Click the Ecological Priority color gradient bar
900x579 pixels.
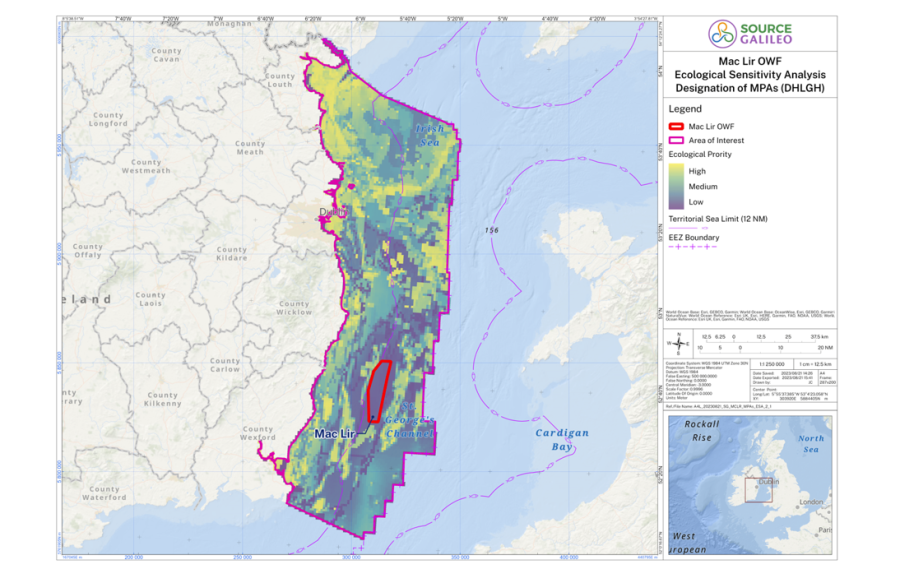tap(676, 186)
